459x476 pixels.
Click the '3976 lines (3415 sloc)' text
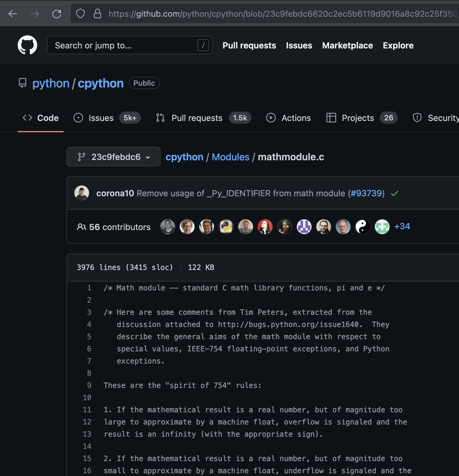coord(125,268)
